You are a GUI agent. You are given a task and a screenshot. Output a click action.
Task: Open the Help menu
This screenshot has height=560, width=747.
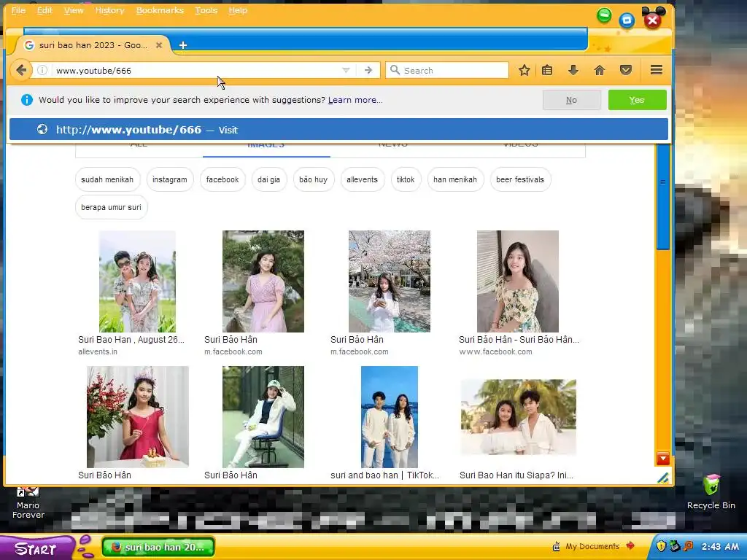238,10
